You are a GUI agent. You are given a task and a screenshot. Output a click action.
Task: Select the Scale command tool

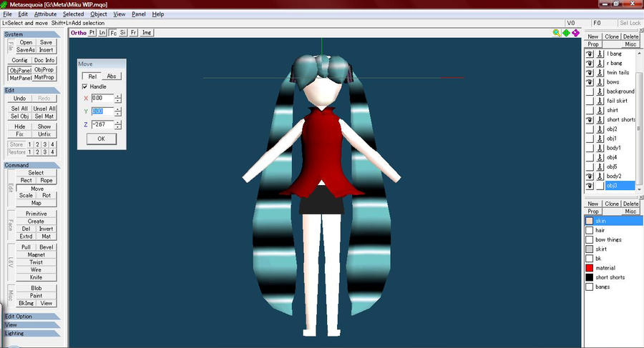[x=26, y=195]
